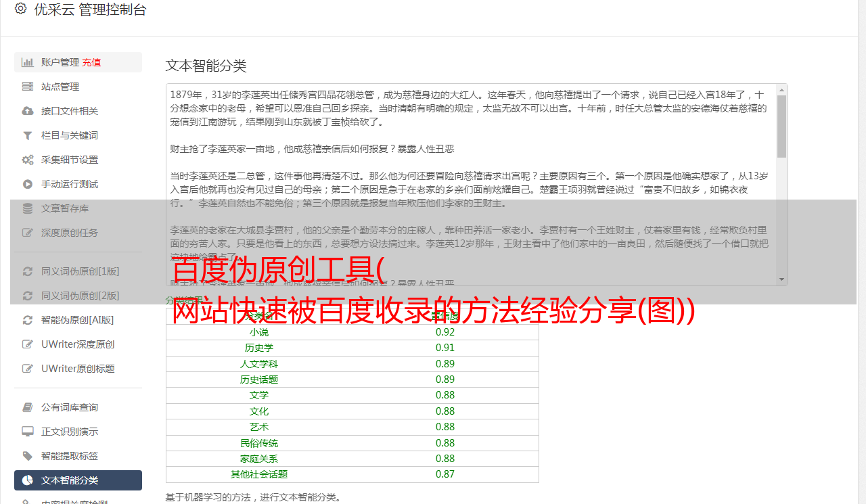Click the text area scrollbar thumb
Viewport: 866px width, 504px height.
pyautogui.click(x=782, y=127)
